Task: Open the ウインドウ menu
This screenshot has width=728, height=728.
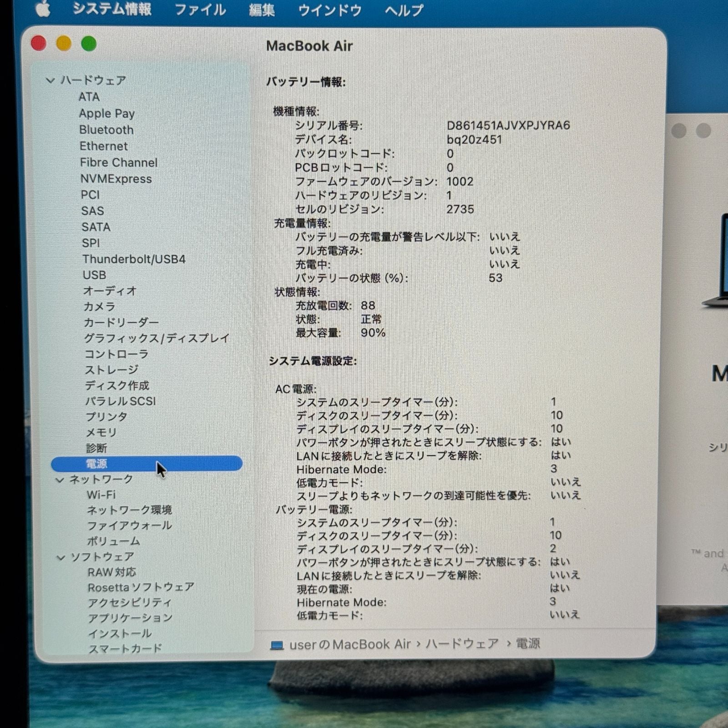Action: pyautogui.click(x=329, y=10)
